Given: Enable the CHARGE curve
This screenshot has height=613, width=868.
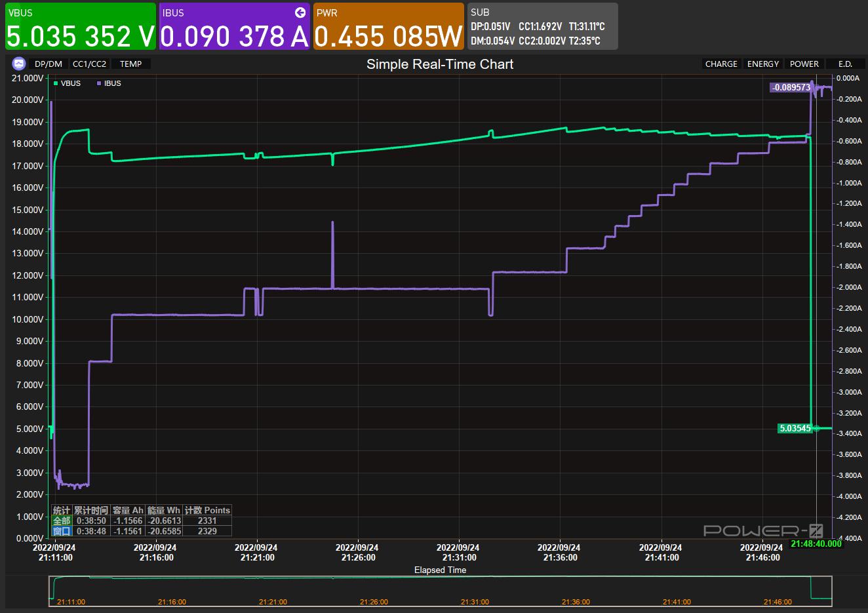Looking at the screenshot, I should point(721,64).
